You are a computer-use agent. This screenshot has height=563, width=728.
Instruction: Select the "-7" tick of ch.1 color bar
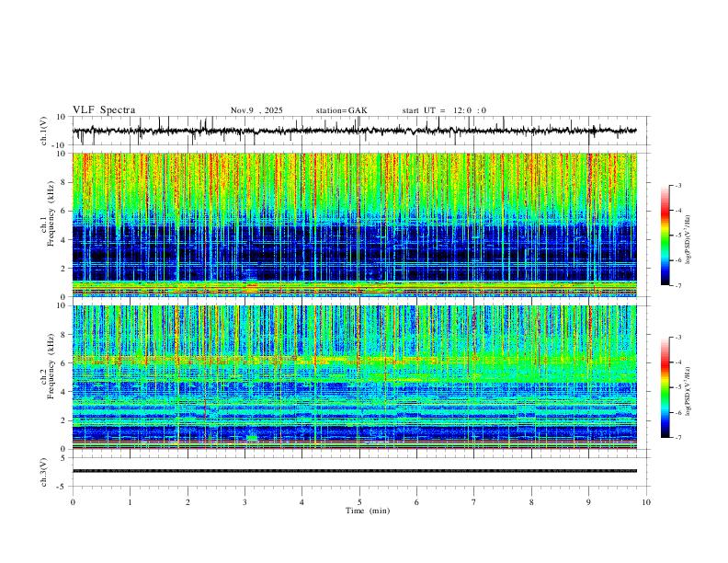coord(677,286)
